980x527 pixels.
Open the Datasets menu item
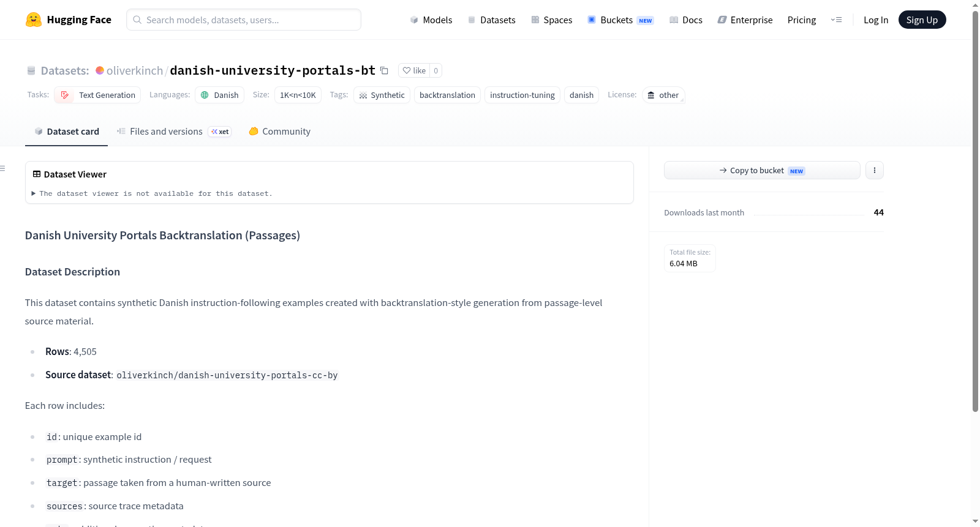point(492,20)
